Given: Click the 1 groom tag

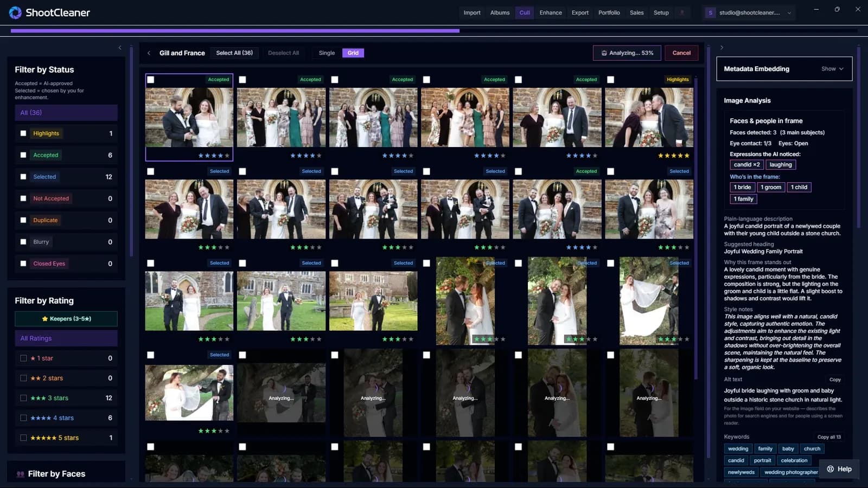Looking at the screenshot, I should (x=771, y=188).
